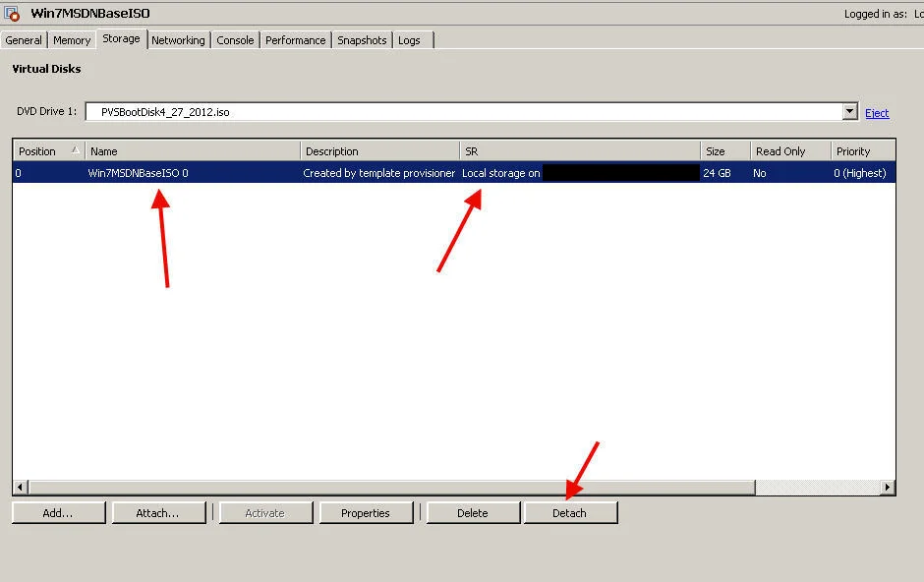Expand the DVD Drive 1 dropdown arrow

[x=849, y=111]
